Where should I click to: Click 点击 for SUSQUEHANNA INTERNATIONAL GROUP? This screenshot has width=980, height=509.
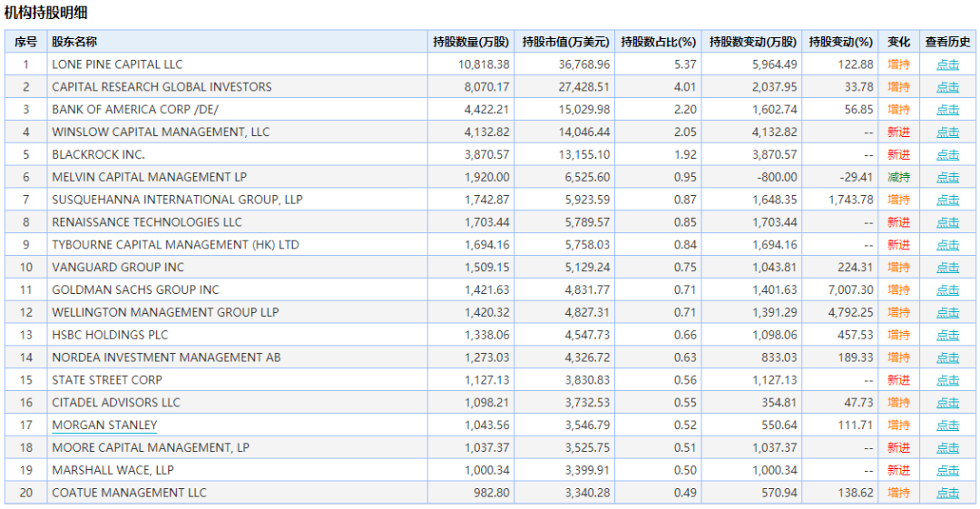tap(947, 200)
